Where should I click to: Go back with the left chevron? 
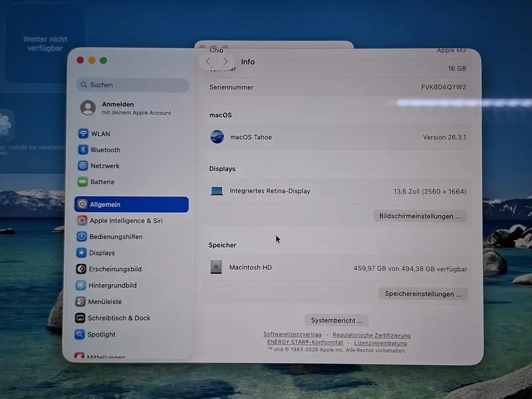click(208, 61)
